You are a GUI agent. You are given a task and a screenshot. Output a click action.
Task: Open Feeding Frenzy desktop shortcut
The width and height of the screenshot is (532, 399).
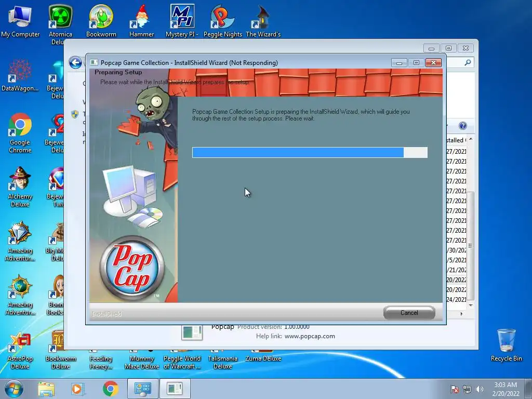click(x=101, y=361)
